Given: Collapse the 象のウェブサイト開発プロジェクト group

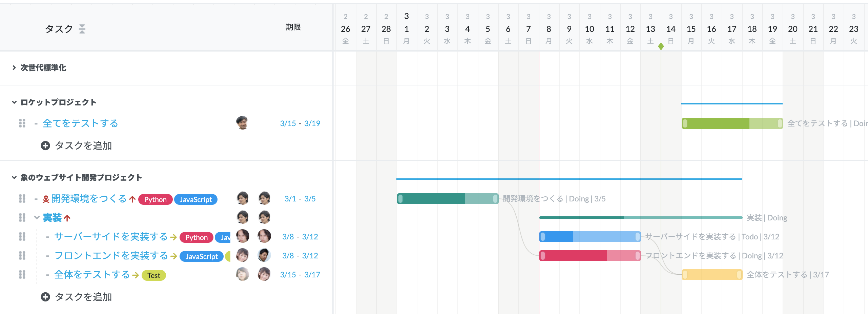Looking at the screenshot, I should click(x=14, y=177).
